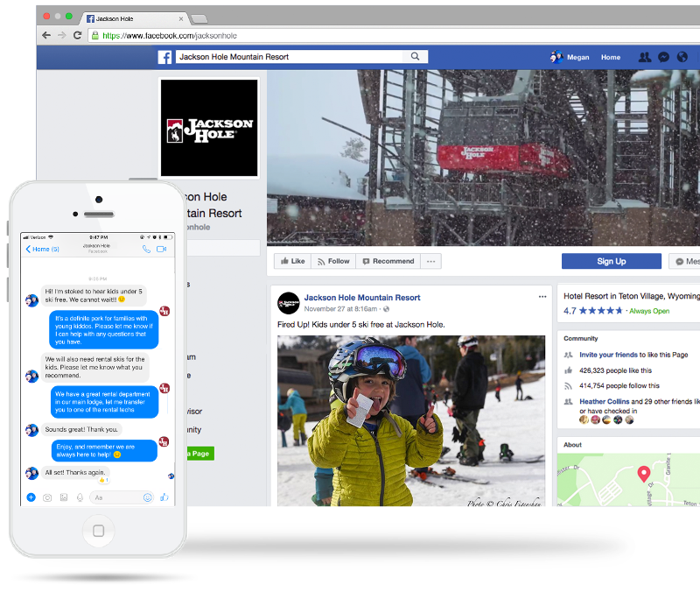
Task: Send thumbs-up in Messenger toolbar
Action: (164, 497)
